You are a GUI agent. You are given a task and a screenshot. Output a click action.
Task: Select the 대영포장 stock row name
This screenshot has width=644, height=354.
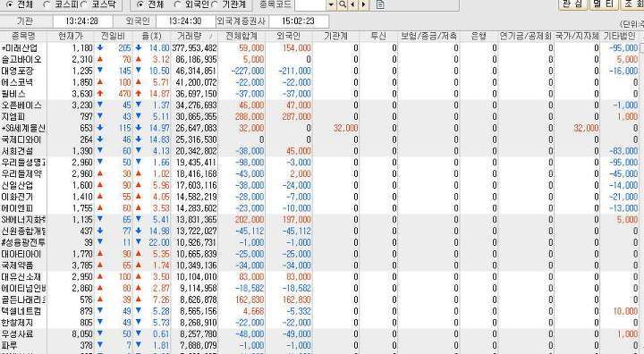[x=17, y=71]
